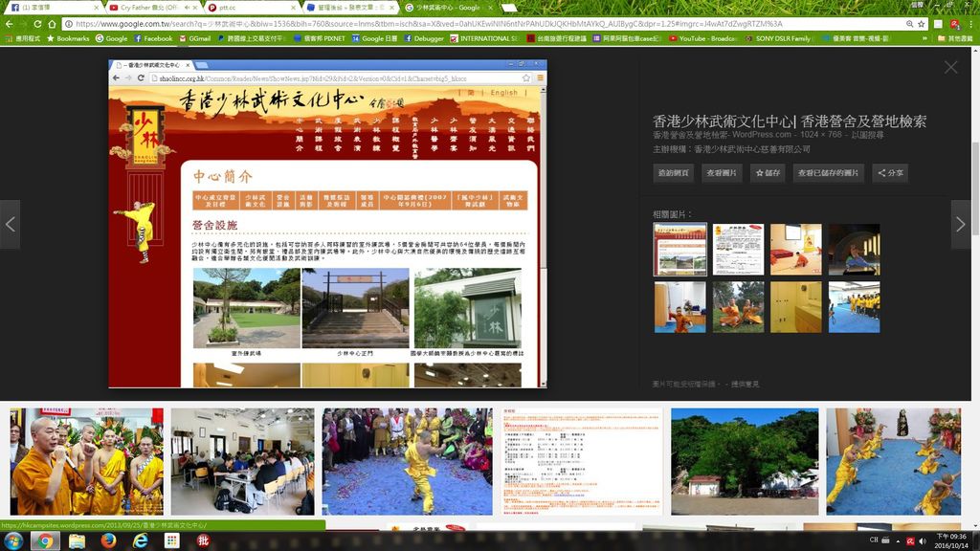Show the next image result

[961, 224]
